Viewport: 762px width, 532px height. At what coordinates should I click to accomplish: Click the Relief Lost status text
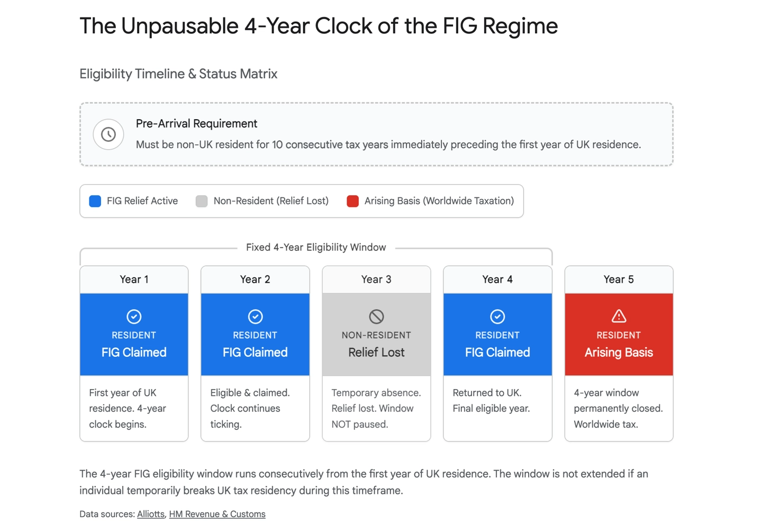coord(376,353)
